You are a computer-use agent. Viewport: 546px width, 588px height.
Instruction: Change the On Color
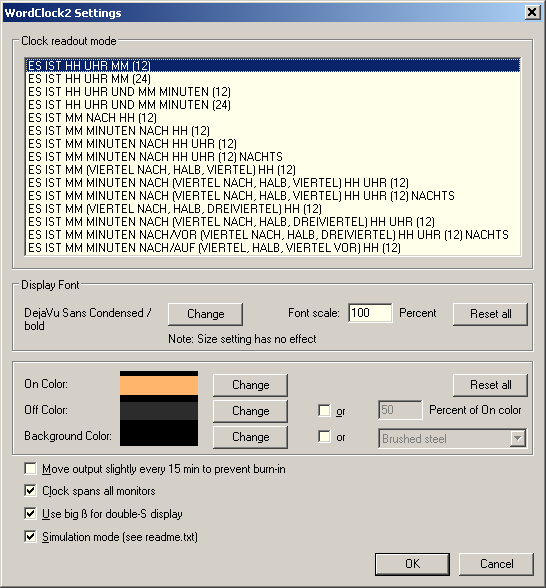pyautogui.click(x=250, y=385)
